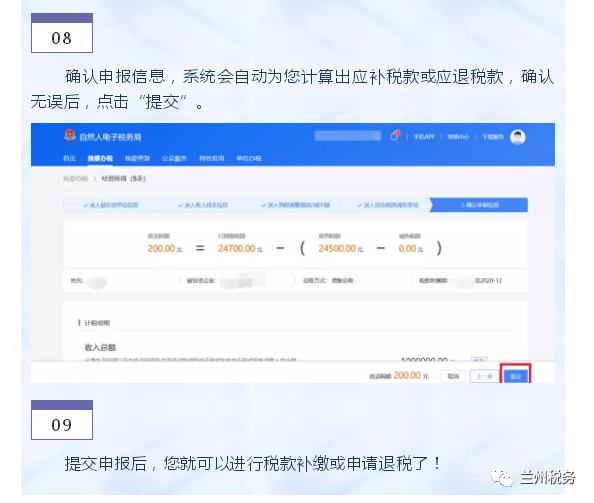Select the 特色应用 nav tab
594x503 pixels.
212,158
